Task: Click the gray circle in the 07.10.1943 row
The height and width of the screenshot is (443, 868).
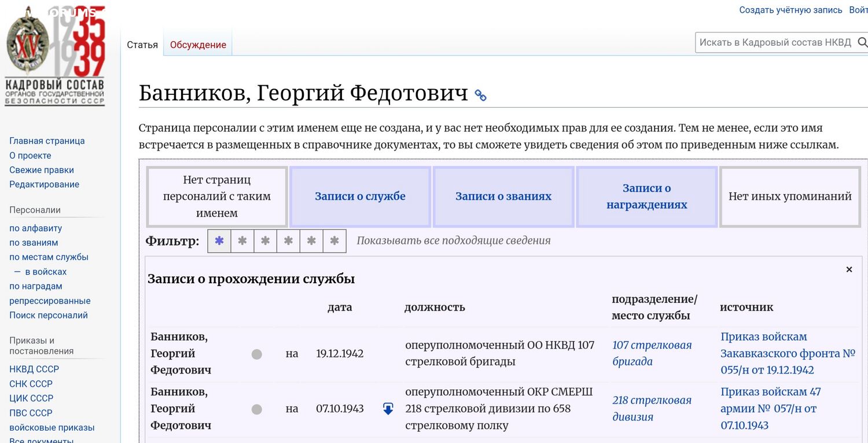Action: click(257, 409)
